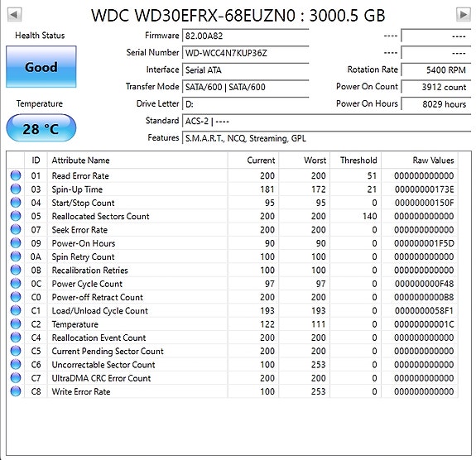
Task: Click the status orb for Read Error Rate
Action: pyautogui.click(x=16, y=175)
